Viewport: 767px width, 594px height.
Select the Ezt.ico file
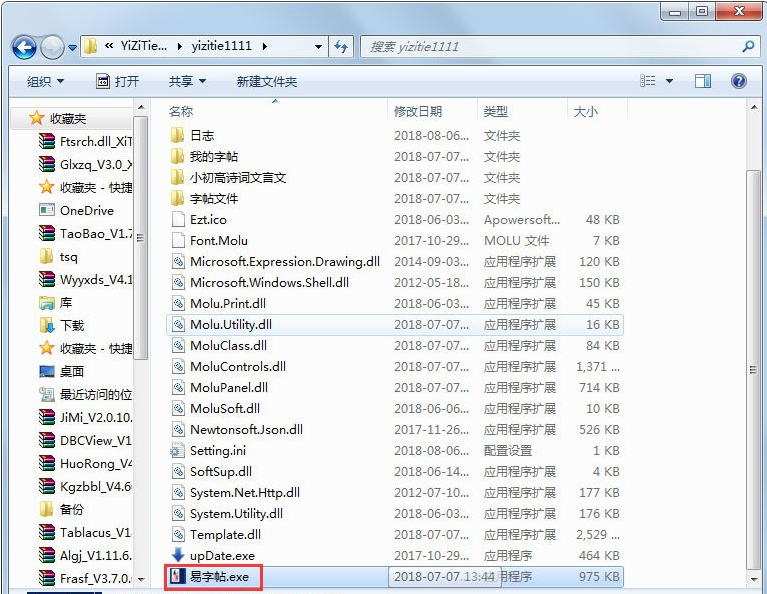coord(208,220)
